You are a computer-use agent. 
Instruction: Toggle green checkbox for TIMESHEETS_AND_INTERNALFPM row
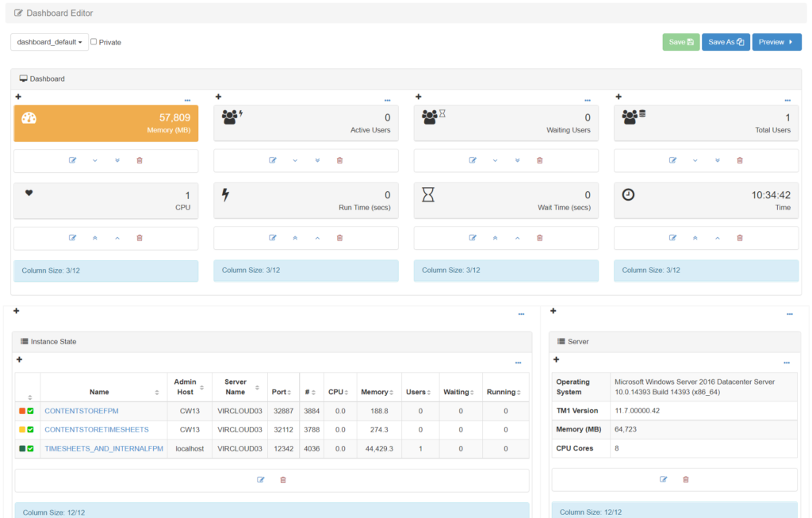(31, 449)
